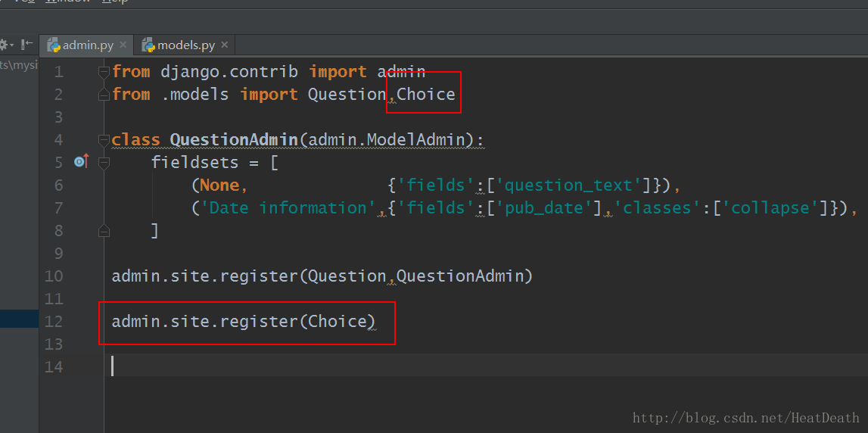Click the class name QuestionAdmin on line 4
The image size is (868, 433).
click(234, 140)
